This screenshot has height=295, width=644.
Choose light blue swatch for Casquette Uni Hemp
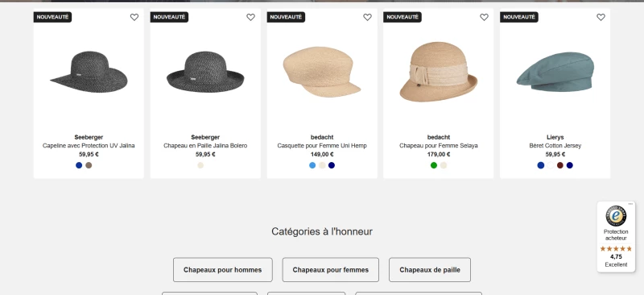coord(312,165)
